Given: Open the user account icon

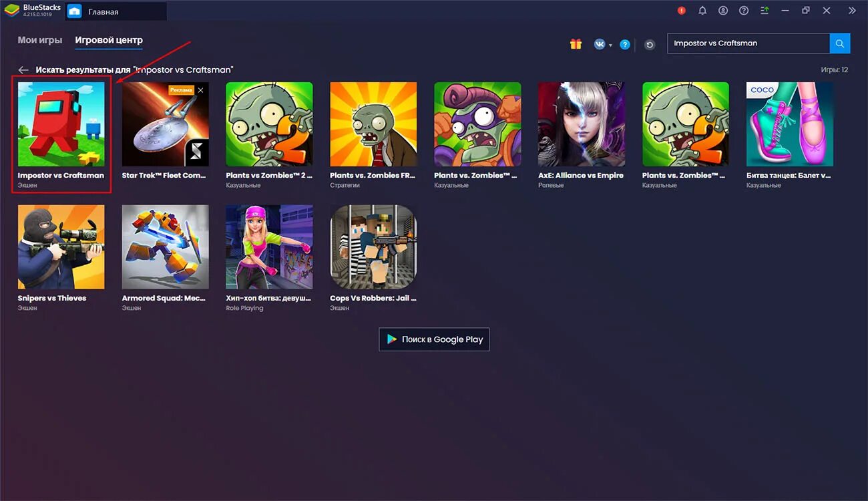Looking at the screenshot, I should coord(723,11).
